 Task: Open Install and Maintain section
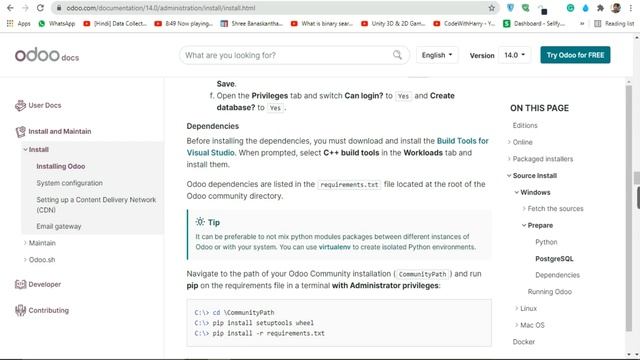click(60, 131)
